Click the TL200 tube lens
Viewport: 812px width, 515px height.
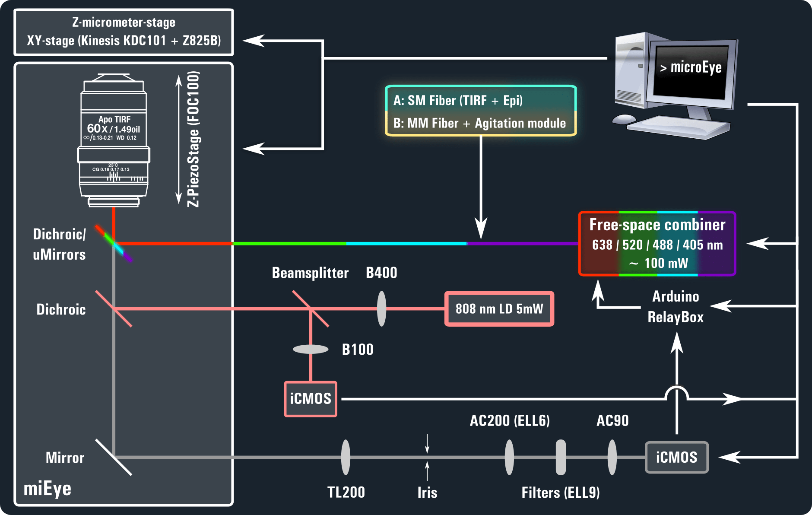tap(346, 457)
